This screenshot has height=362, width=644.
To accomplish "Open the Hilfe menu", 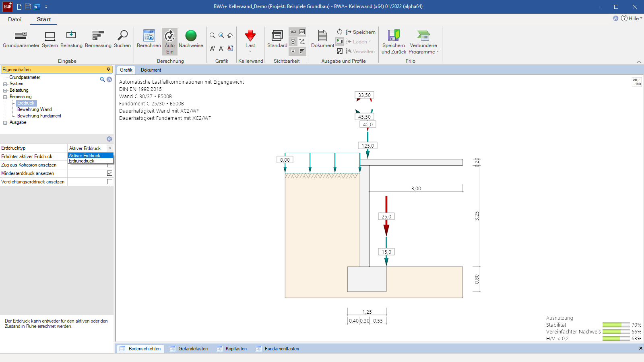I will pos(632,18).
